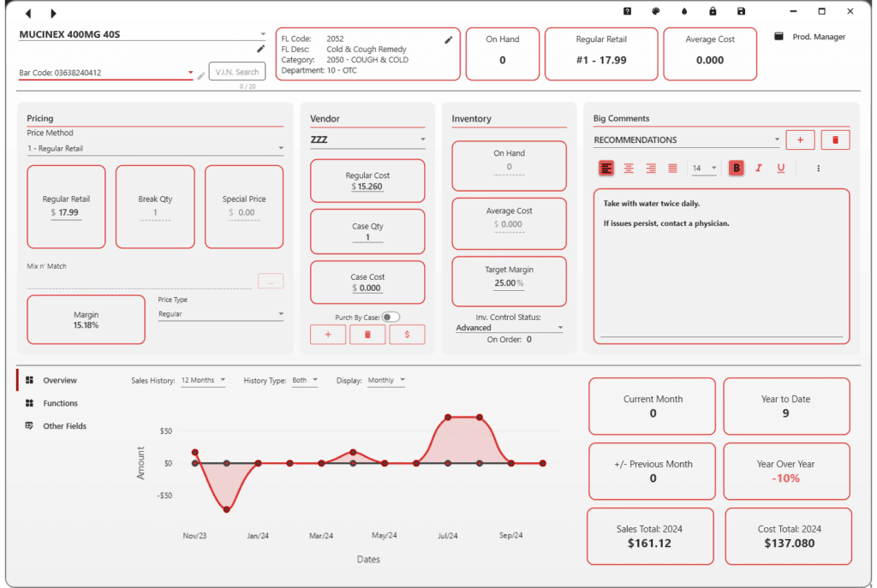The width and height of the screenshot is (877, 588).
Task: Go to the next product with the right arrow
Action: pos(53,14)
